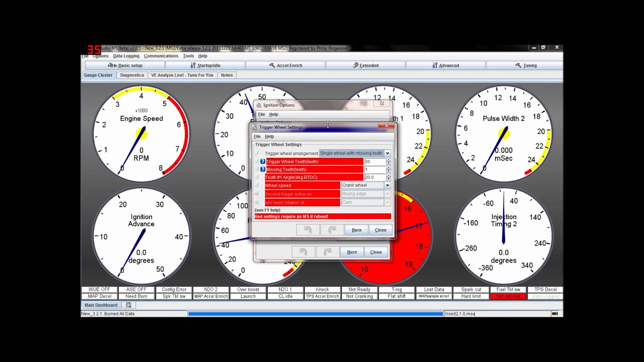Image resolution: width=644 pixels, height=362 pixels.
Task: Open the Tuning toolbar menu
Action: click(526, 65)
